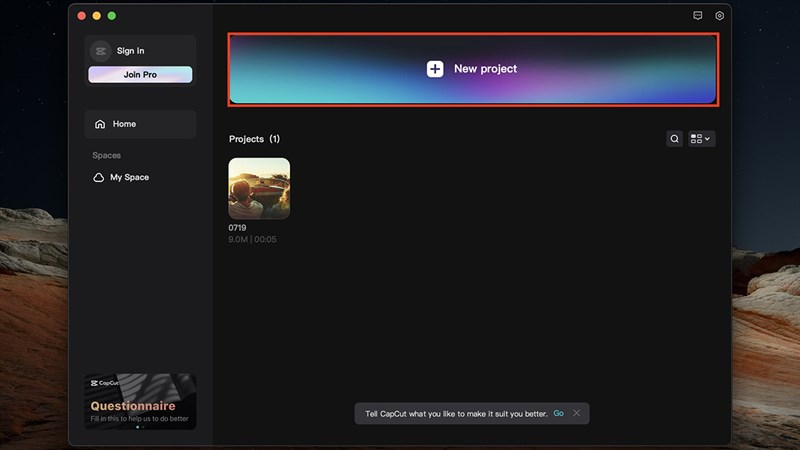Click the yellow minimize window button

(97, 16)
